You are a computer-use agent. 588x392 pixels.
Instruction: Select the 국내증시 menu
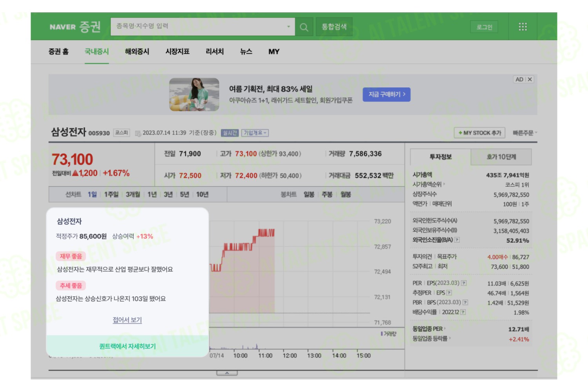pyautogui.click(x=97, y=51)
